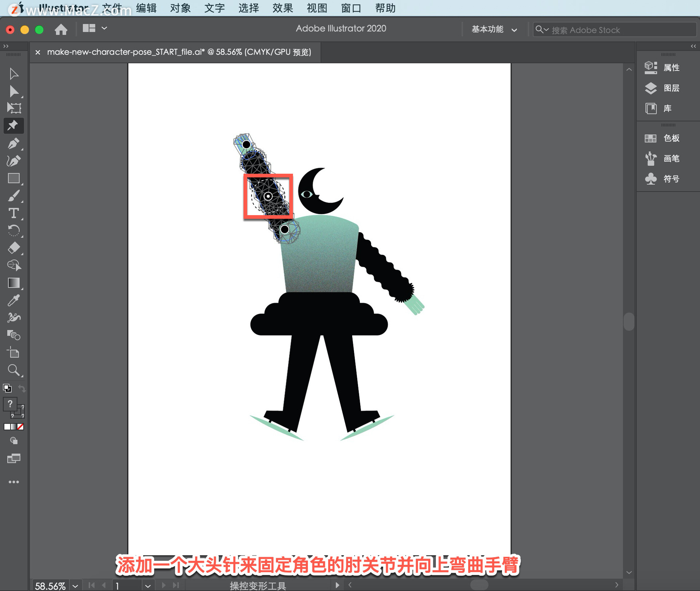The width and height of the screenshot is (700, 591).
Task: Select the elbow pin on arm
Action: click(x=268, y=197)
